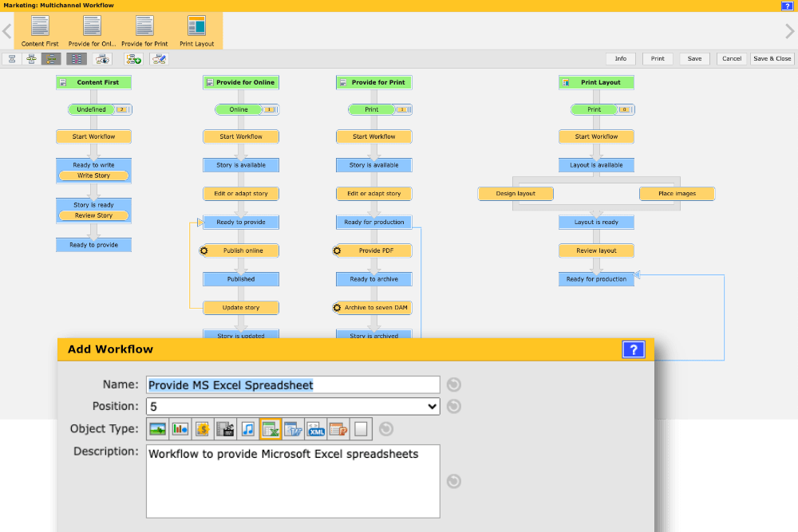Switch to the Provide for Print workflow tab
Screen dimensions: 798x532
pyautogui.click(x=144, y=30)
